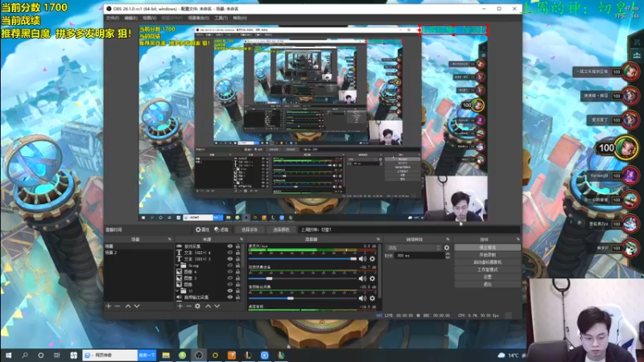Click 开始录制 start recording button

click(488, 255)
